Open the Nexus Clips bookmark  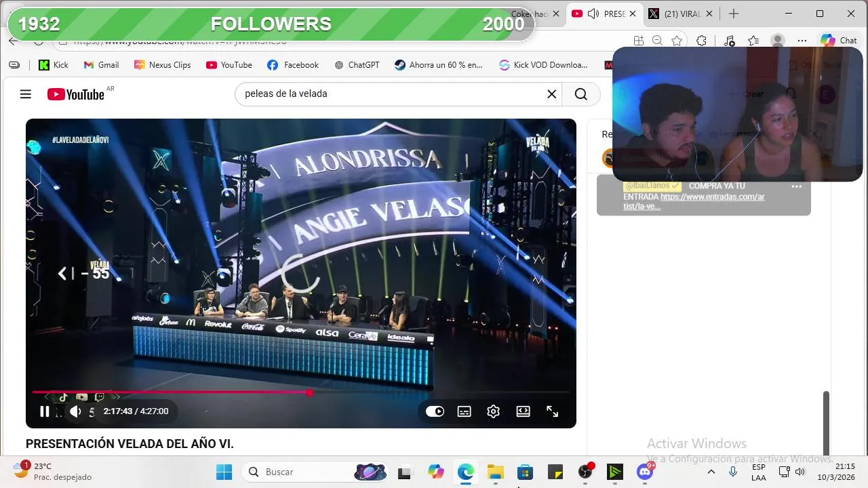163,65
